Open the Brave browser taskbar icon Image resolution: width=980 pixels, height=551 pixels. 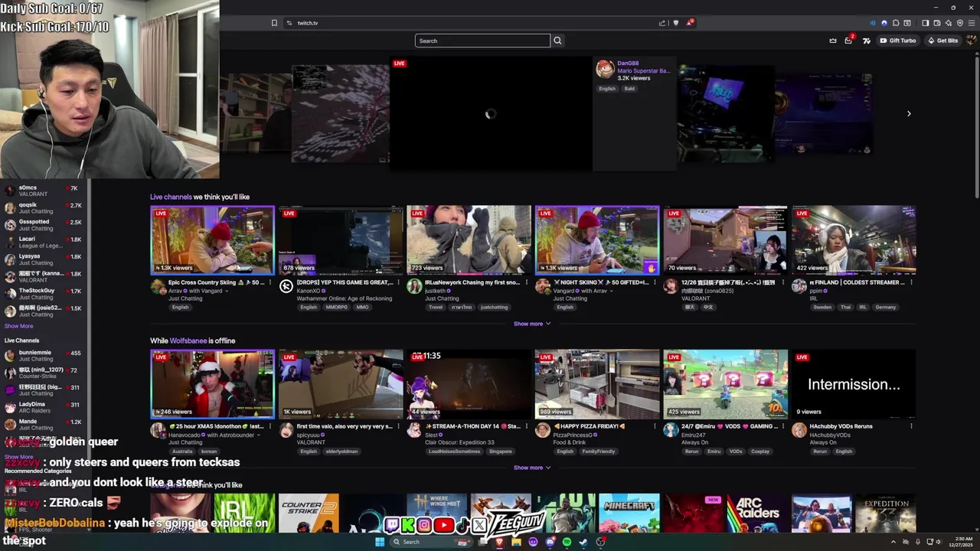[499, 542]
